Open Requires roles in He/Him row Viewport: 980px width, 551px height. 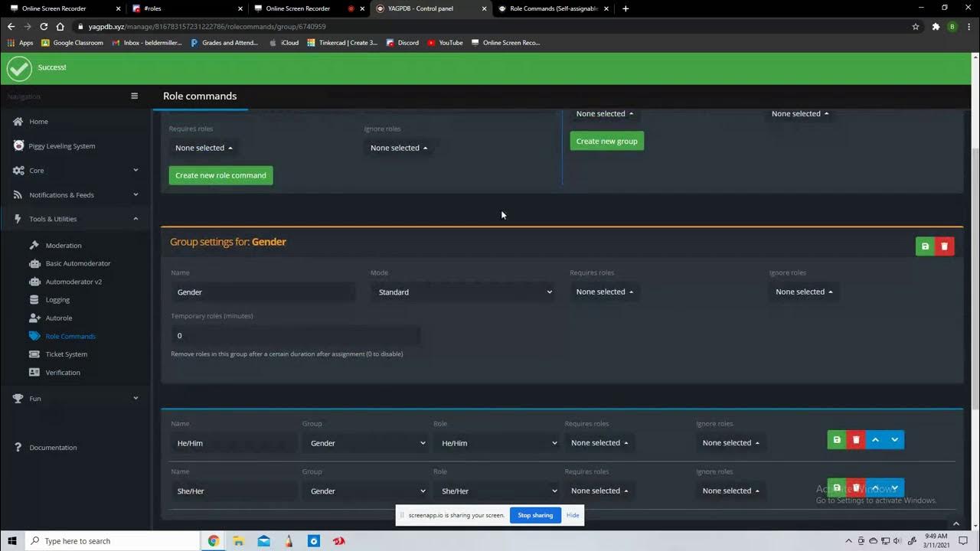tap(599, 443)
